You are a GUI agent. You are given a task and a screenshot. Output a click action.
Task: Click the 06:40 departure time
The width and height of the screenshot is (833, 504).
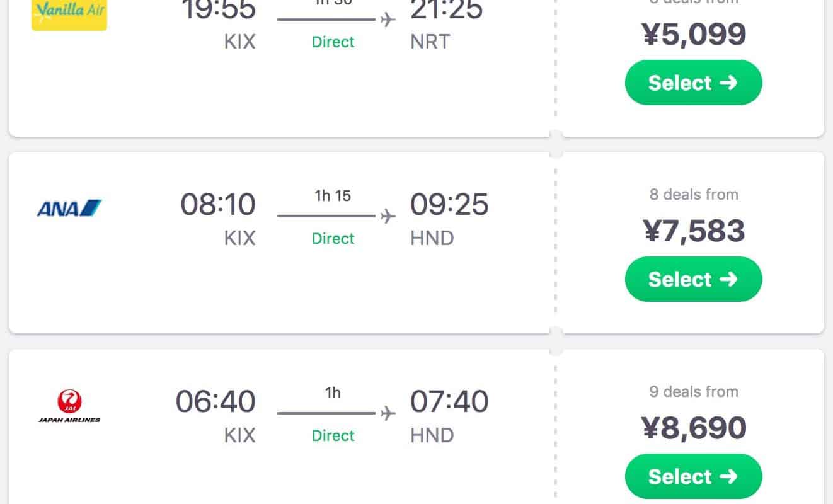point(215,402)
